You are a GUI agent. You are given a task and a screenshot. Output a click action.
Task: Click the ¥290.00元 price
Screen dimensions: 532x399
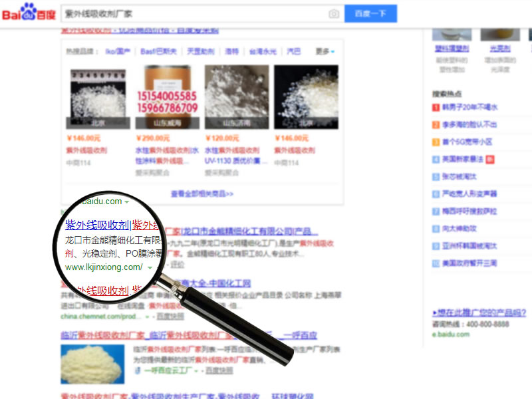point(153,138)
